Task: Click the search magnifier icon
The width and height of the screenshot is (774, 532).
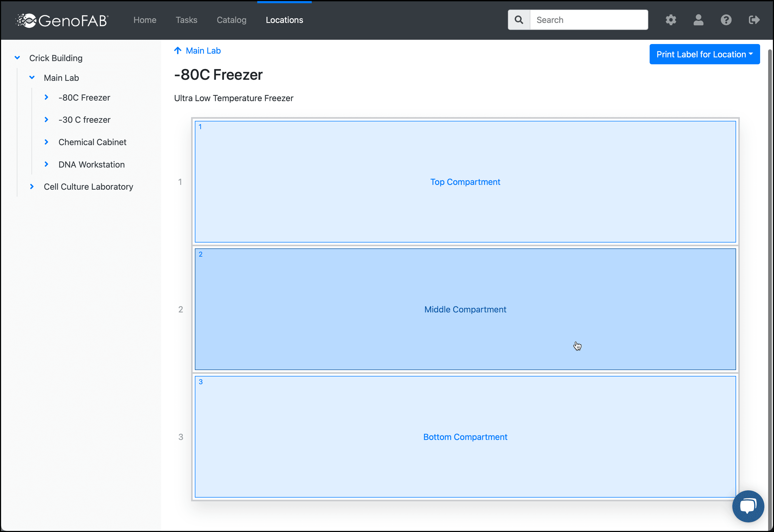Action: pyautogui.click(x=519, y=20)
